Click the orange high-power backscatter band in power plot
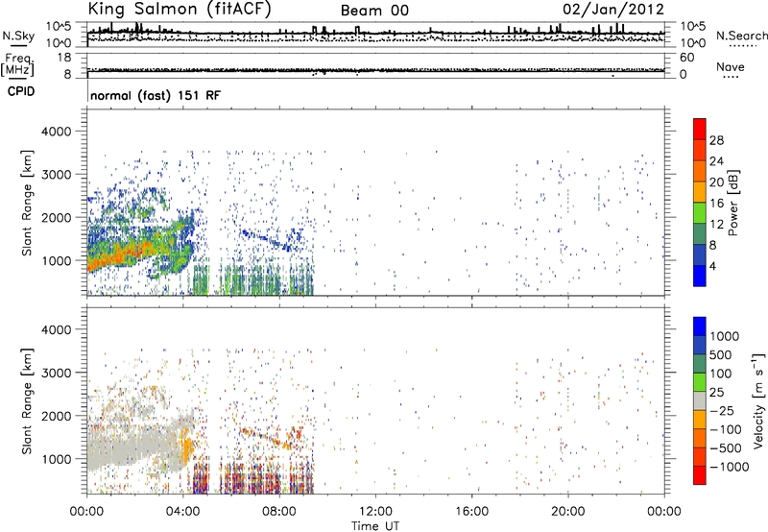 coord(125,254)
